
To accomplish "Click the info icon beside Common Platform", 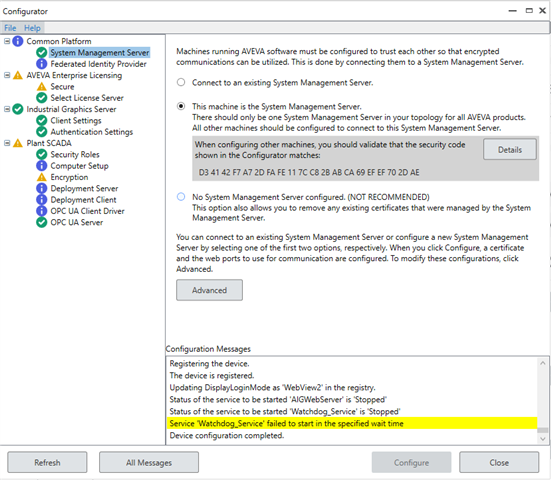I will click(x=18, y=41).
